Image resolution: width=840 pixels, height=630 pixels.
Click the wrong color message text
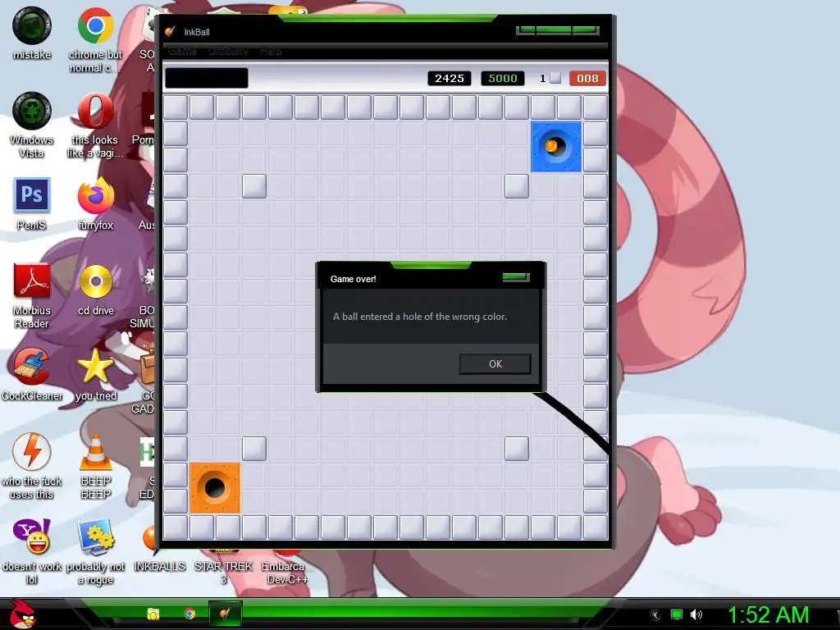419,317
